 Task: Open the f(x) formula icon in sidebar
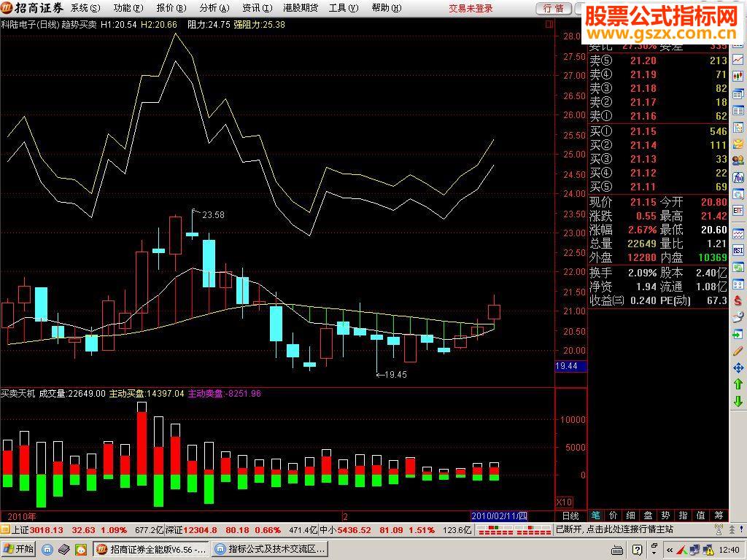coord(738,178)
